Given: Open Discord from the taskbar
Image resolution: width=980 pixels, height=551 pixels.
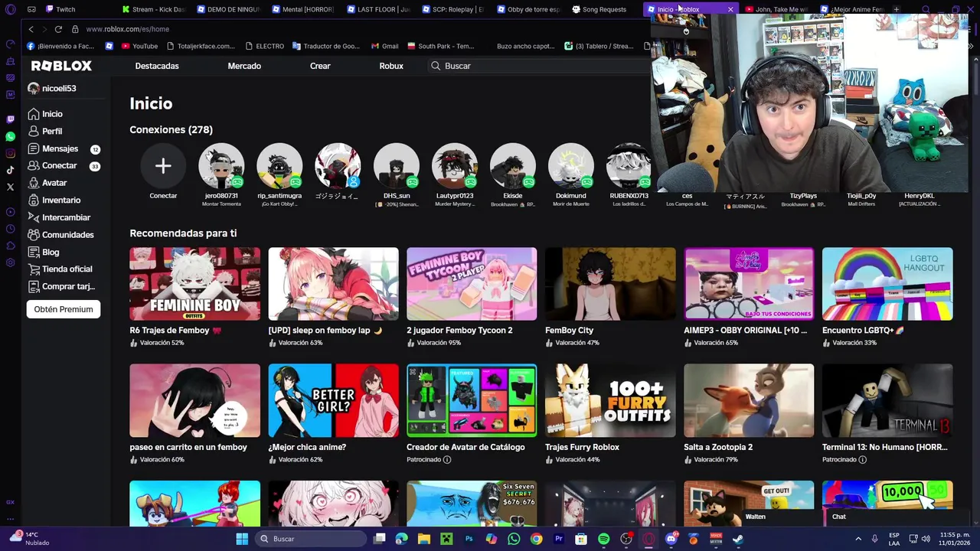Looking at the screenshot, I should tap(671, 539).
